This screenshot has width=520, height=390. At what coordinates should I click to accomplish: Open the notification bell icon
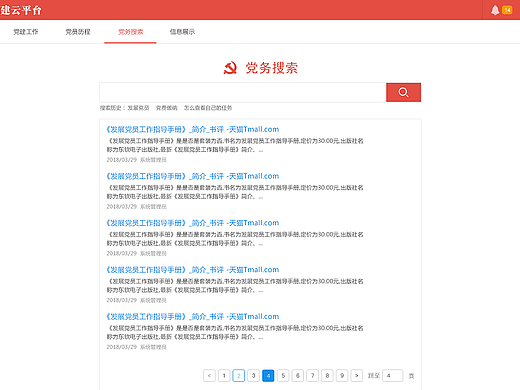495,10
